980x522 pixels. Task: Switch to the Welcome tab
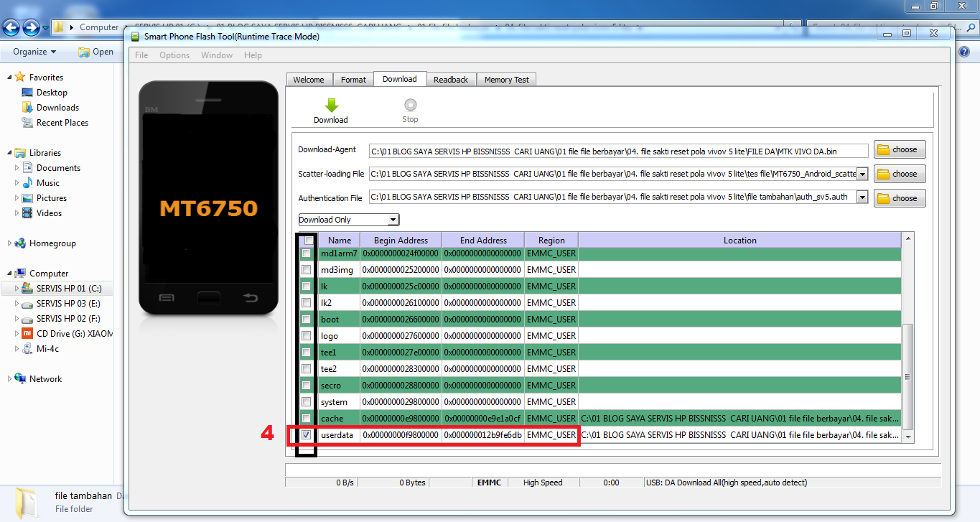coord(309,80)
